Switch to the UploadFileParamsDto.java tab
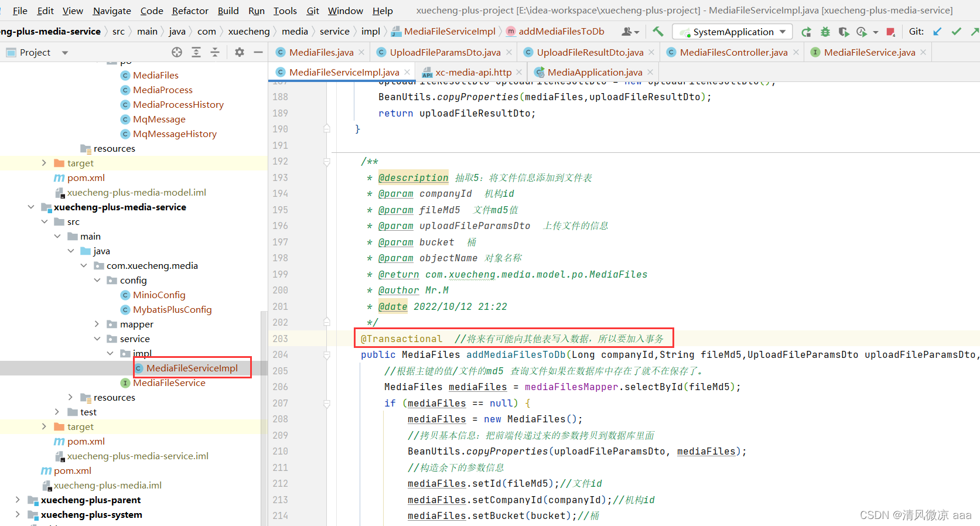Screen dimensions: 980x526 coord(445,52)
